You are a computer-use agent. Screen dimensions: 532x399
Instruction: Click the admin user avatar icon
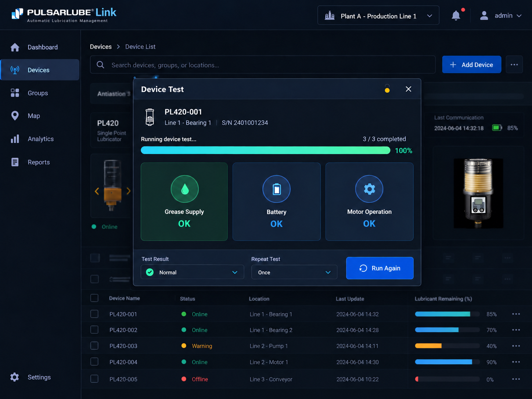tap(484, 15)
